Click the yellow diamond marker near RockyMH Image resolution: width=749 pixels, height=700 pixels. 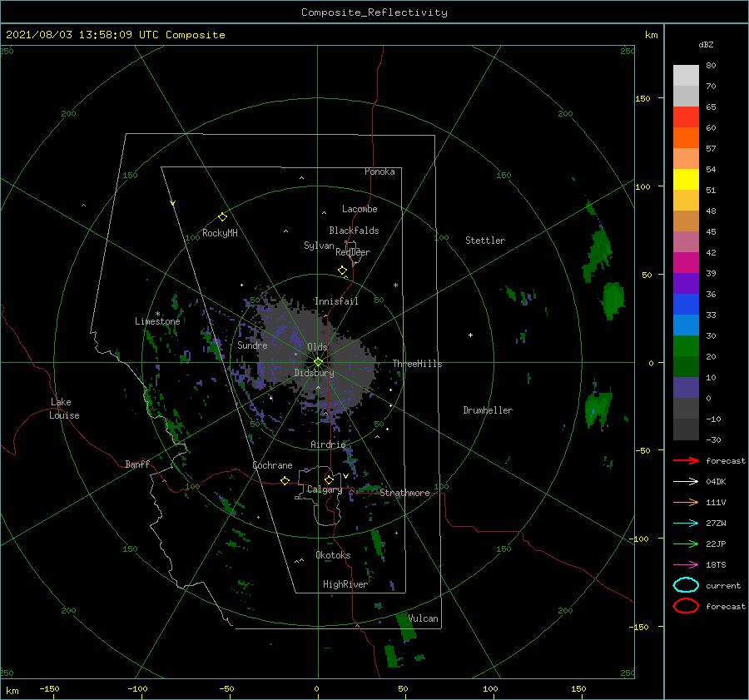222,217
